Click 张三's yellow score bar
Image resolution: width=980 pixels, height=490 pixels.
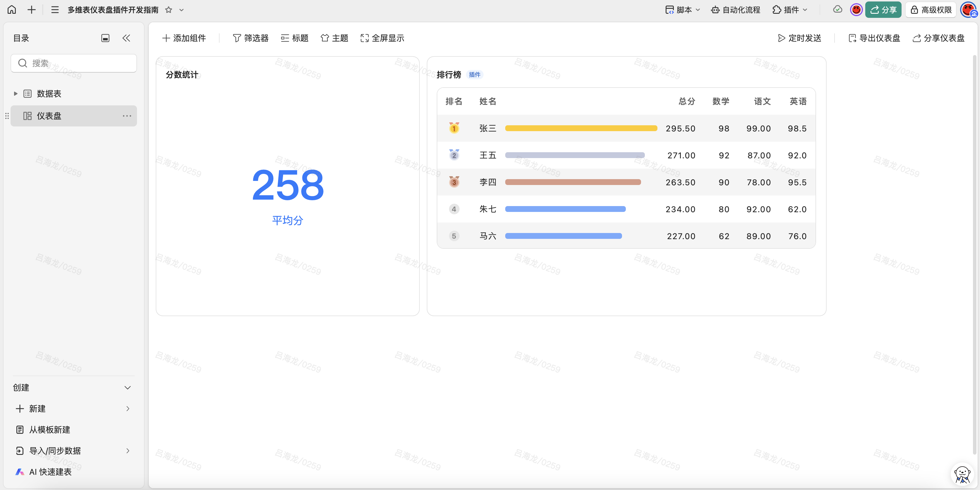[x=580, y=128]
